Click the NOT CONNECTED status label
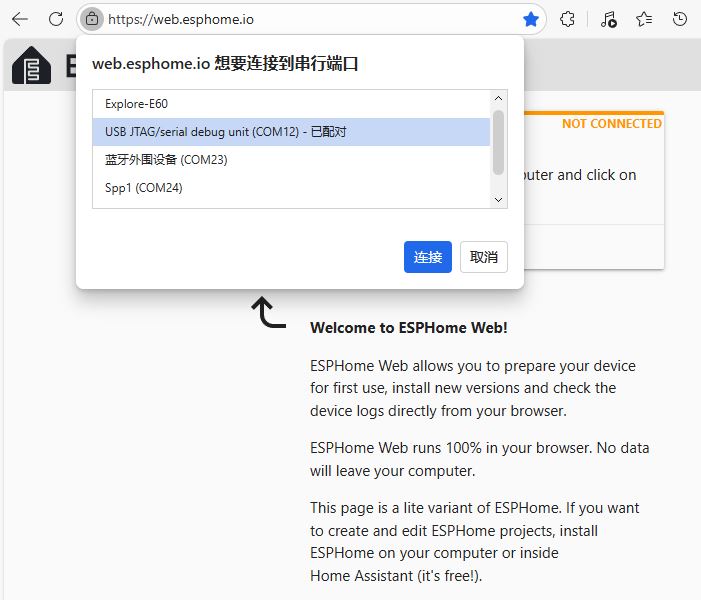 pyautogui.click(x=612, y=124)
